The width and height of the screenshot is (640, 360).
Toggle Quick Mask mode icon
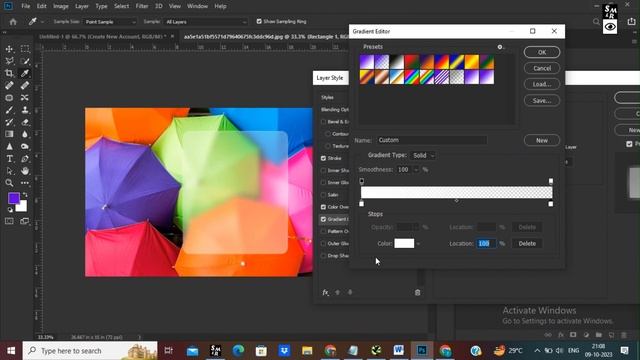pos(9,221)
